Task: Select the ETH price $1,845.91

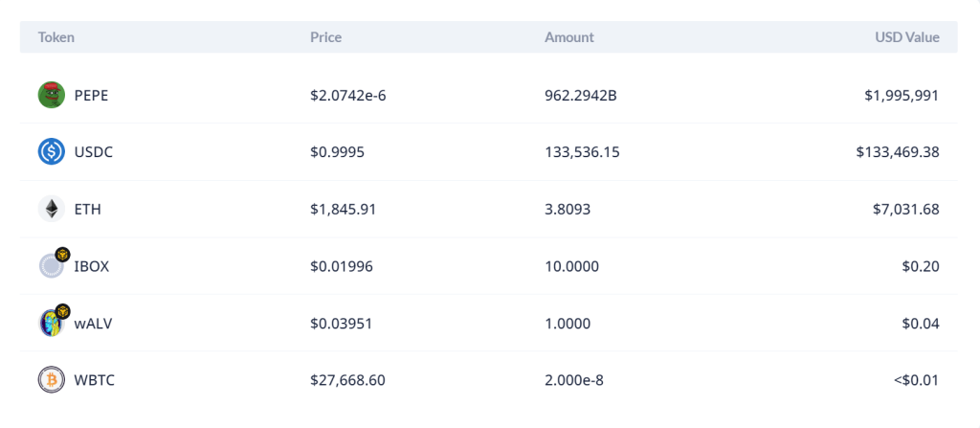Action: pos(343,209)
